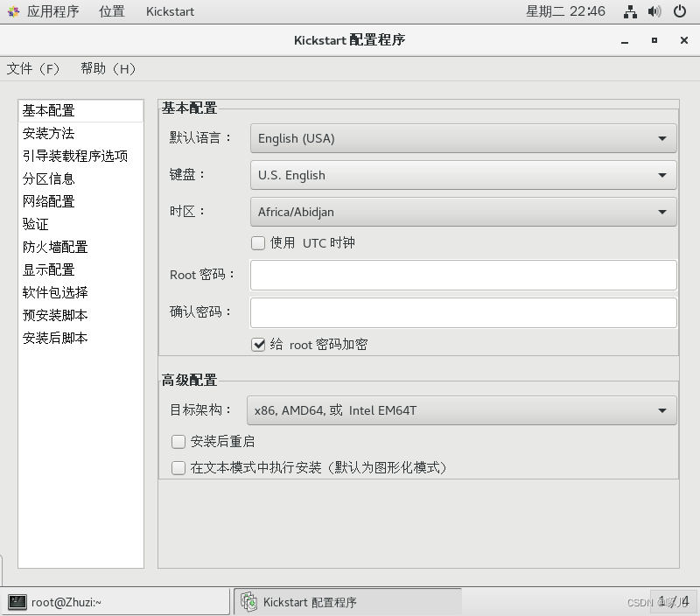This screenshot has width=700, height=616.
Task: Open the 键盘 U.S. English dropdown
Action: [x=464, y=175]
